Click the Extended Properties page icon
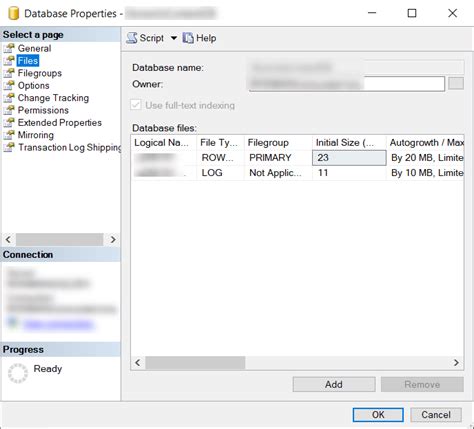Image resolution: width=474 pixels, height=429 pixels. [9, 122]
